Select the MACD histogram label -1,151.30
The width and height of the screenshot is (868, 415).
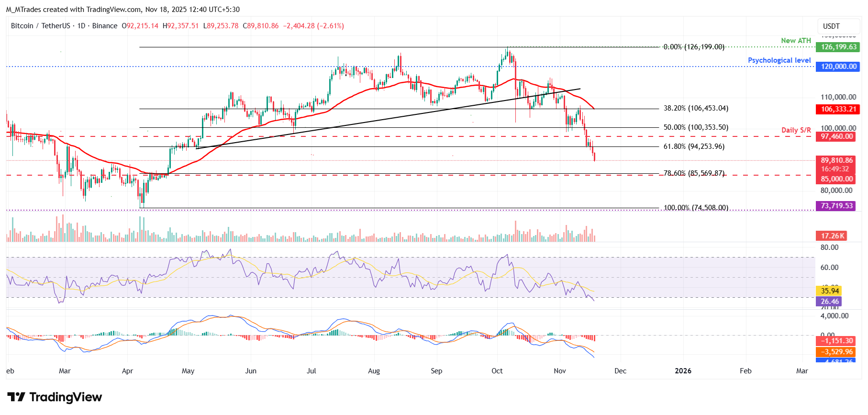837,341
